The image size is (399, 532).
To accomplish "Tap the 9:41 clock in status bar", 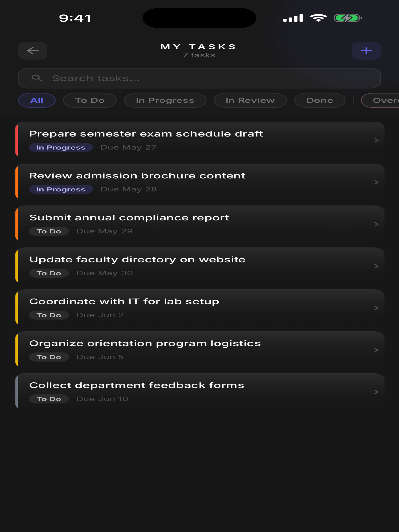I will click(x=75, y=18).
